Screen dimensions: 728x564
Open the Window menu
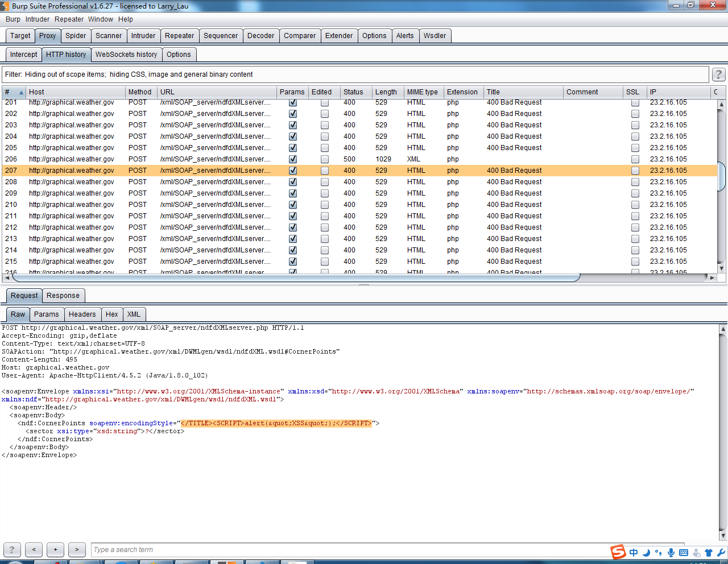tap(101, 19)
